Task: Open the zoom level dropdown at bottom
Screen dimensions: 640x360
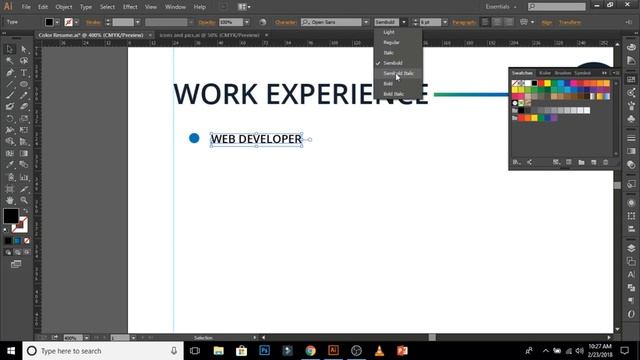Action: [87, 338]
